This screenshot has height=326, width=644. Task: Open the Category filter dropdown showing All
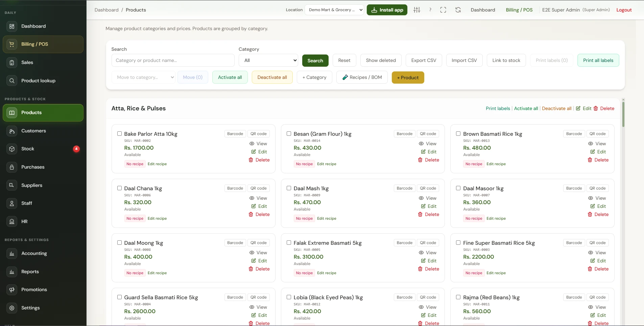(x=268, y=60)
